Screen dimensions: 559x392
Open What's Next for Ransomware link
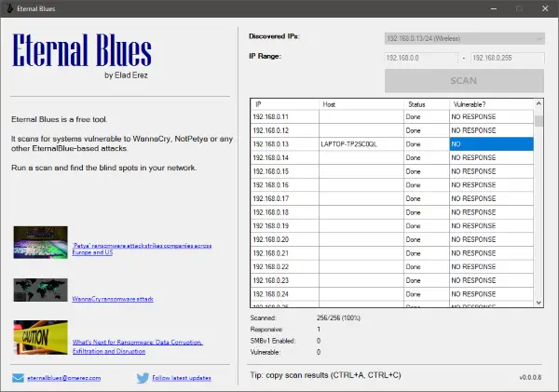click(138, 346)
